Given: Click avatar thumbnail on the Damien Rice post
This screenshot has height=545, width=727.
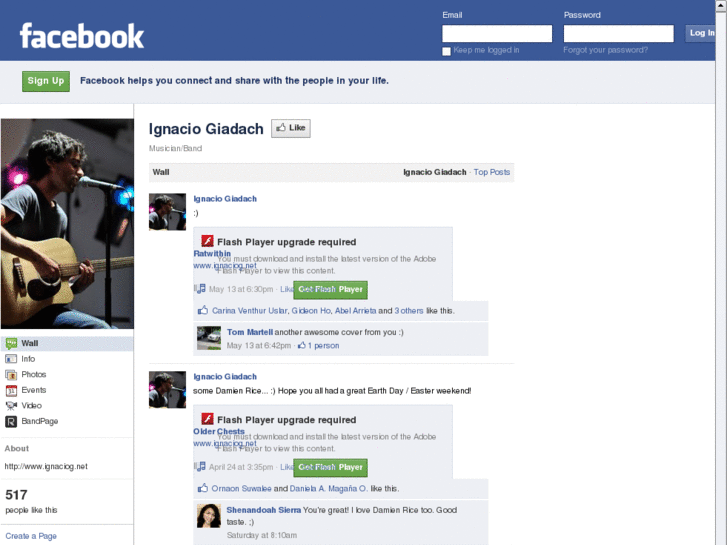Looking at the screenshot, I should [167, 390].
